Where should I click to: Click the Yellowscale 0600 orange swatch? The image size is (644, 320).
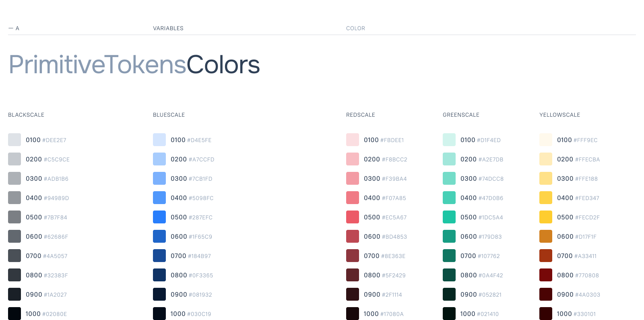(546, 236)
